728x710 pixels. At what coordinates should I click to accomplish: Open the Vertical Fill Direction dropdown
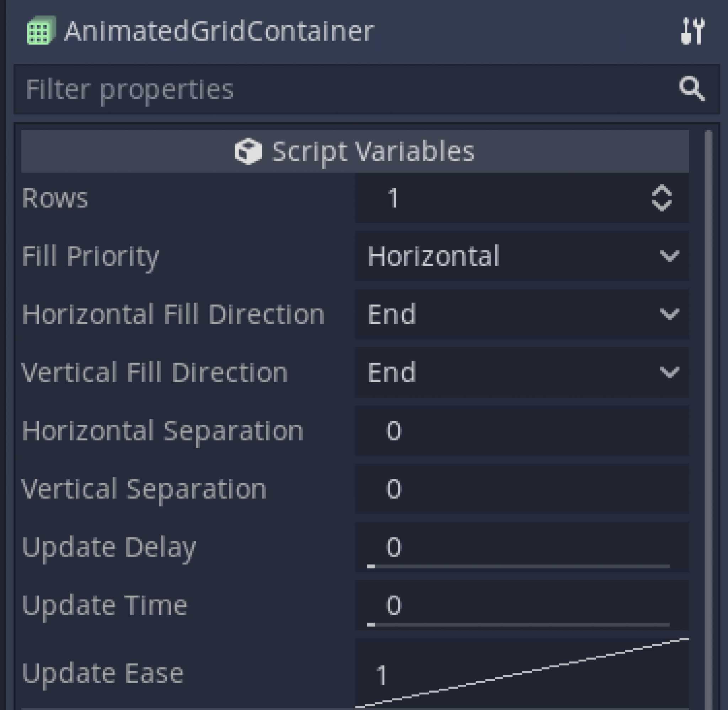click(x=519, y=372)
